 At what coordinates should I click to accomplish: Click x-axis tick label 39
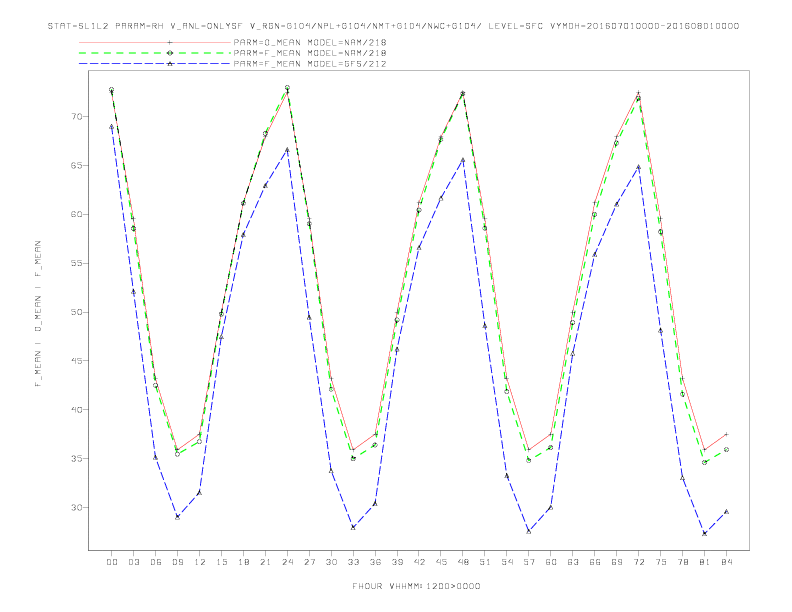[x=397, y=562]
